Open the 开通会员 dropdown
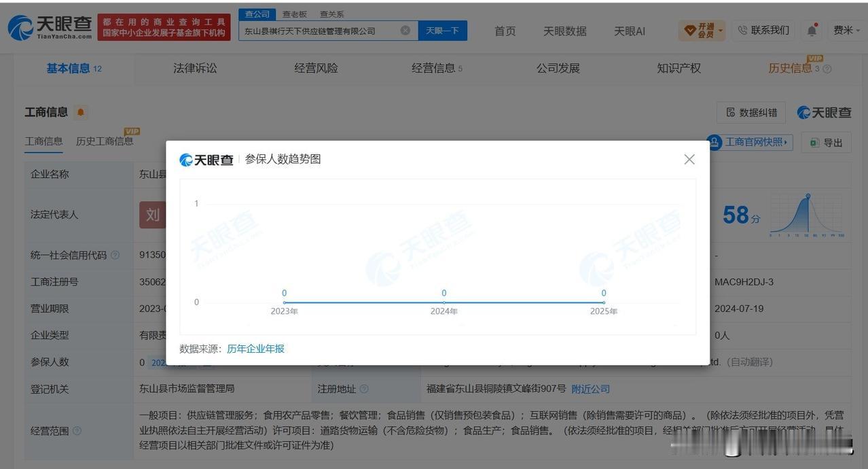This screenshot has height=469, width=868. click(702, 31)
